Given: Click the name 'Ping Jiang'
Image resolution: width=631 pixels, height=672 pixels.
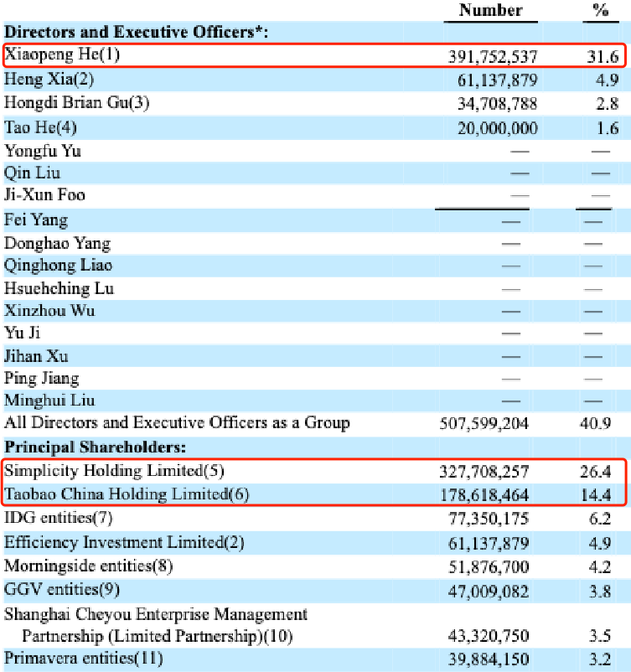Looking at the screenshot, I should [x=42, y=379].
